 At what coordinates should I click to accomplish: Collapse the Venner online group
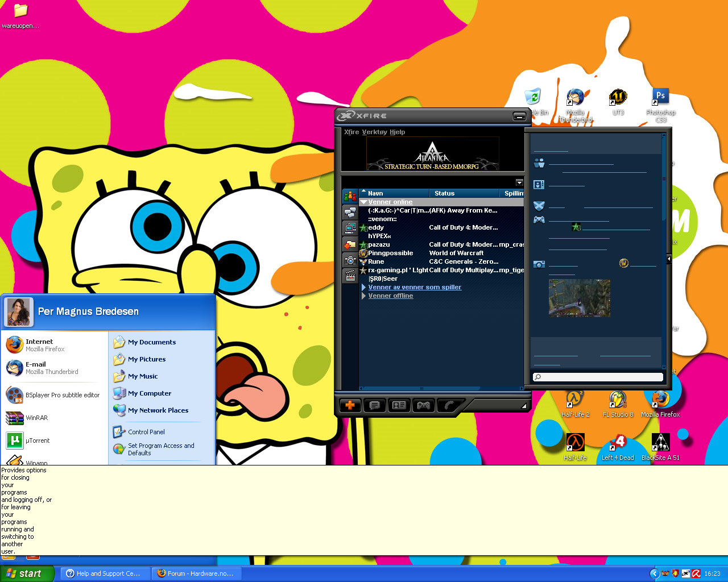(364, 202)
